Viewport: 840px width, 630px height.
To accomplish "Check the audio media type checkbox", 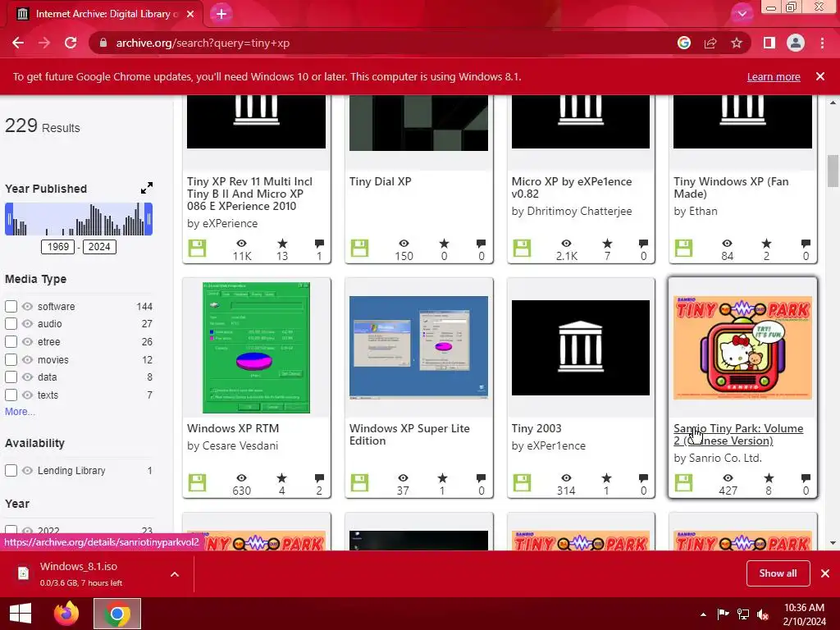I will [11, 323].
